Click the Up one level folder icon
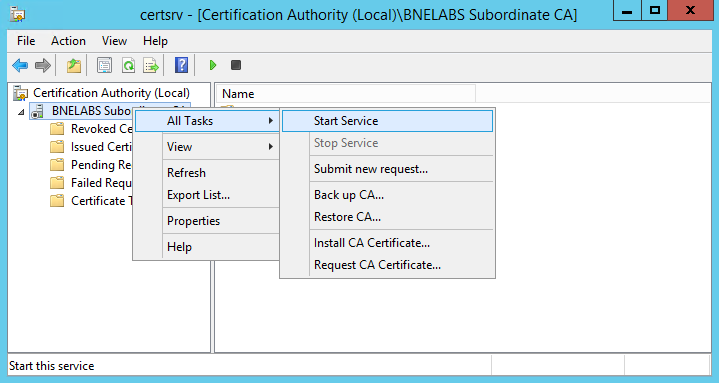The image size is (719, 383). (x=74, y=66)
